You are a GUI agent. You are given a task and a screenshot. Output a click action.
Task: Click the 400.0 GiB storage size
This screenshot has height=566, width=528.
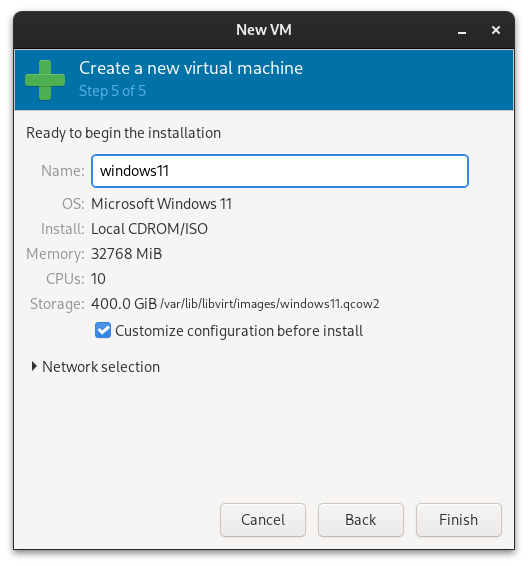[x=124, y=304]
